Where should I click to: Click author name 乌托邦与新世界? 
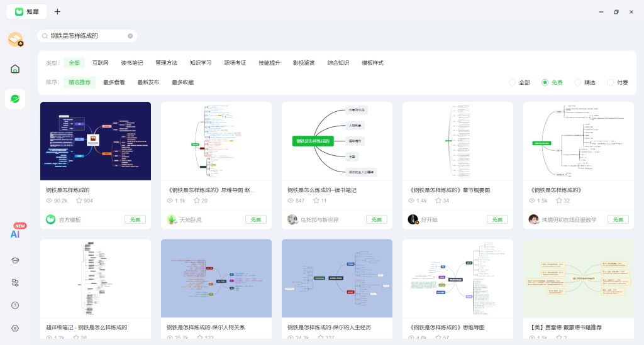point(319,220)
